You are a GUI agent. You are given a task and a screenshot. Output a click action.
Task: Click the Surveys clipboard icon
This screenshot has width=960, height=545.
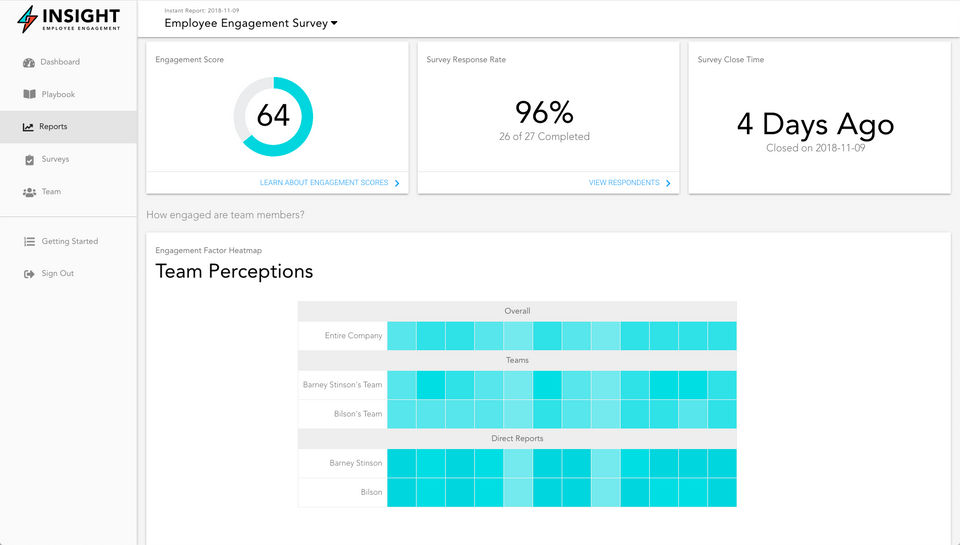coord(29,160)
